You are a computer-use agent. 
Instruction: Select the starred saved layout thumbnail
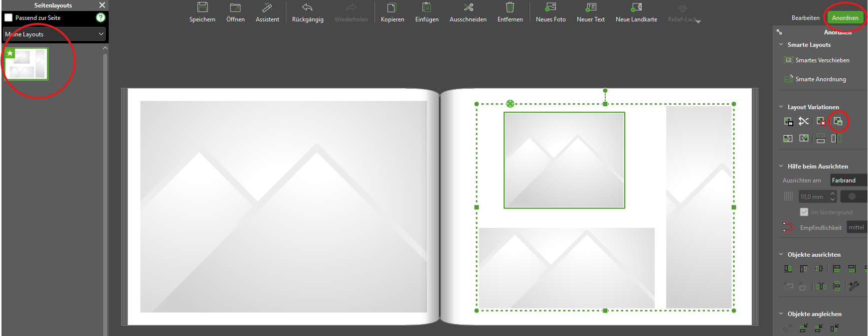(26, 64)
